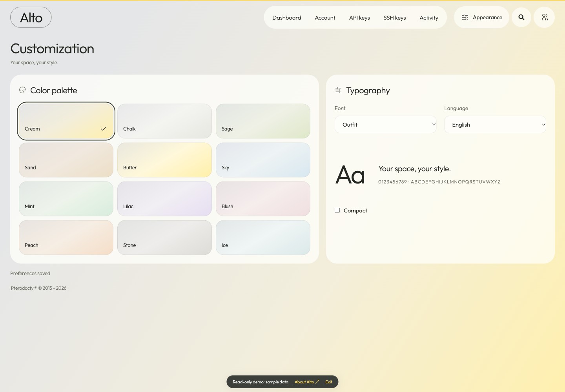Enable the Compact checkbox

pos(337,211)
